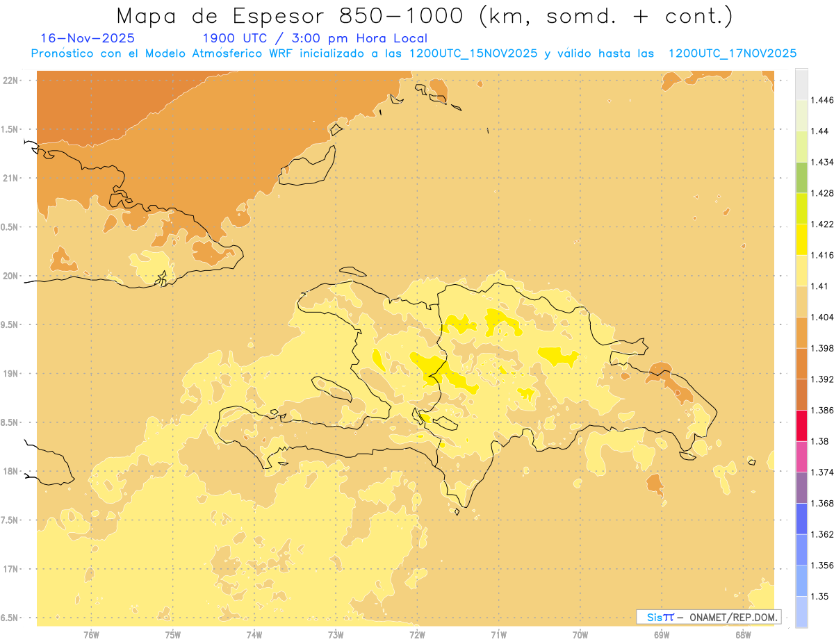This screenshot has width=834, height=644.
Task: Click the longitude label '71W'
Action: [498, 634]
